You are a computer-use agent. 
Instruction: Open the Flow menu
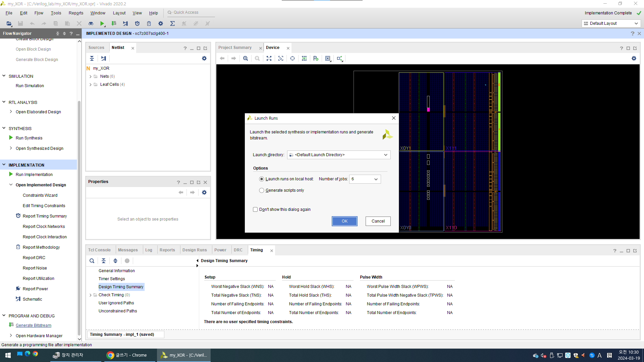coord(39,13)
